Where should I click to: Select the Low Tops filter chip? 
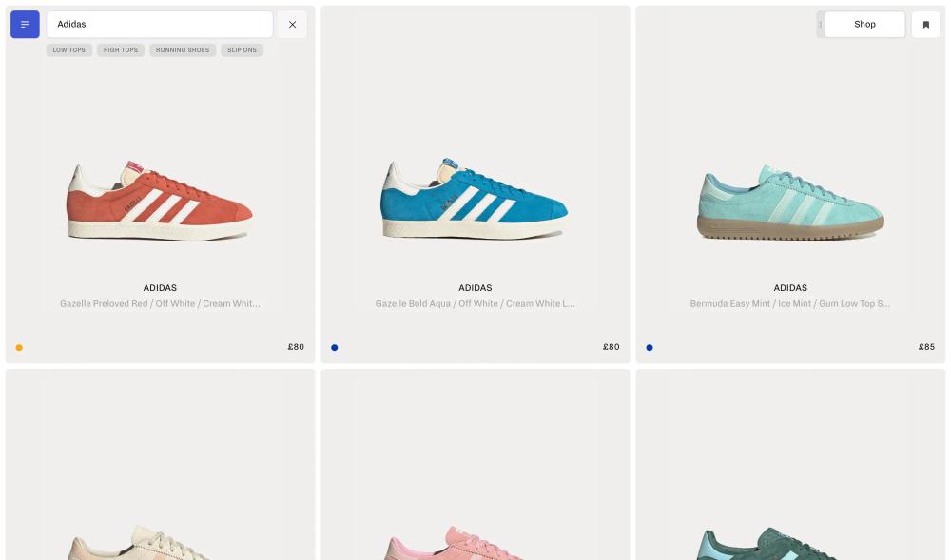pos(69,50)
